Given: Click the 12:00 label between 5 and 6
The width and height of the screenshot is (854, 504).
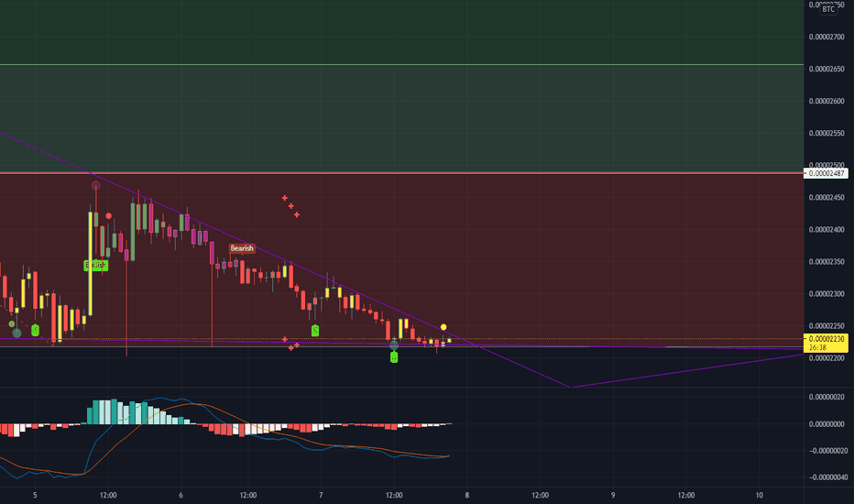Looking at the screenshot, I should click(x=108, y=495).
